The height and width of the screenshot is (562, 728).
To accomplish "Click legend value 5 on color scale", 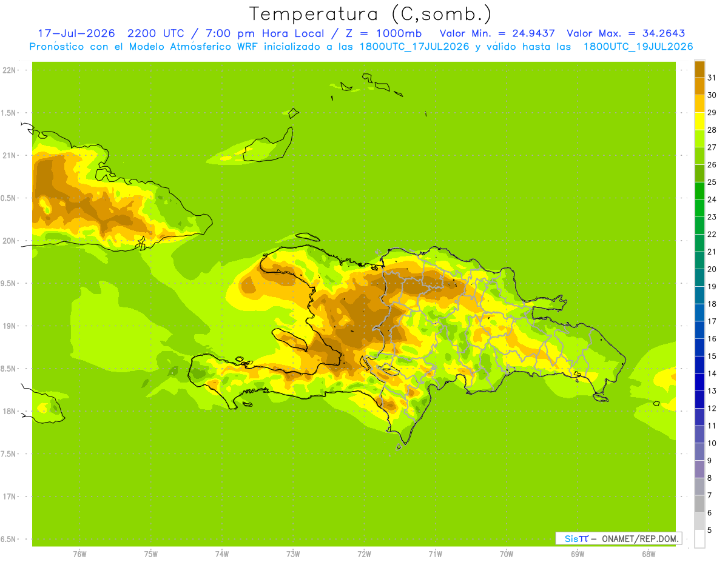I will 710,530.
